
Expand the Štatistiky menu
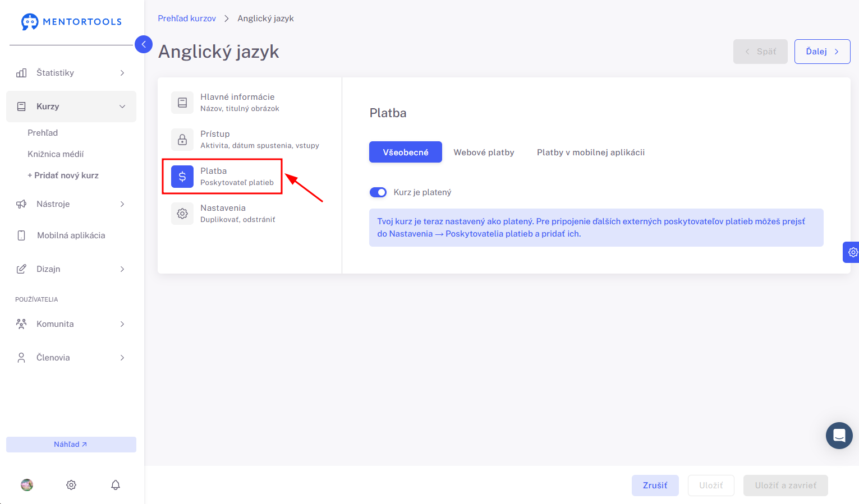click(71, 73)
